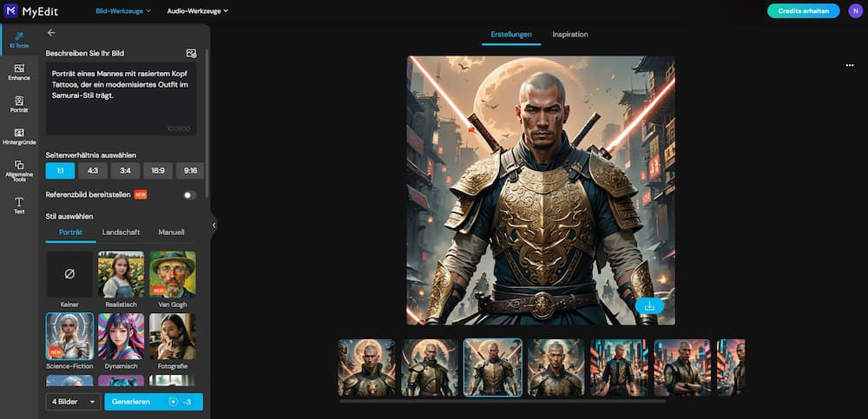Download the generated samurai image
The width and height of the screenshot is (868, 419).
click(x=649, y=306)
